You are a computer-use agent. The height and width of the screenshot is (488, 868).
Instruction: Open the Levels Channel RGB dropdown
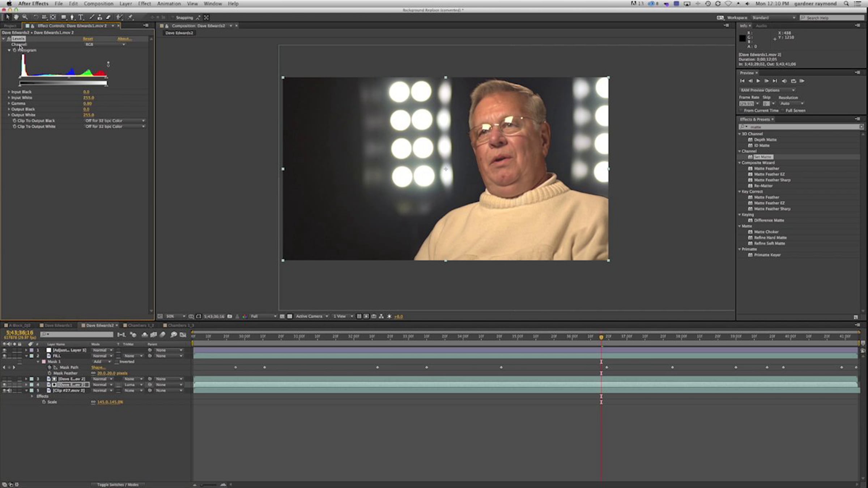(105, 44)
